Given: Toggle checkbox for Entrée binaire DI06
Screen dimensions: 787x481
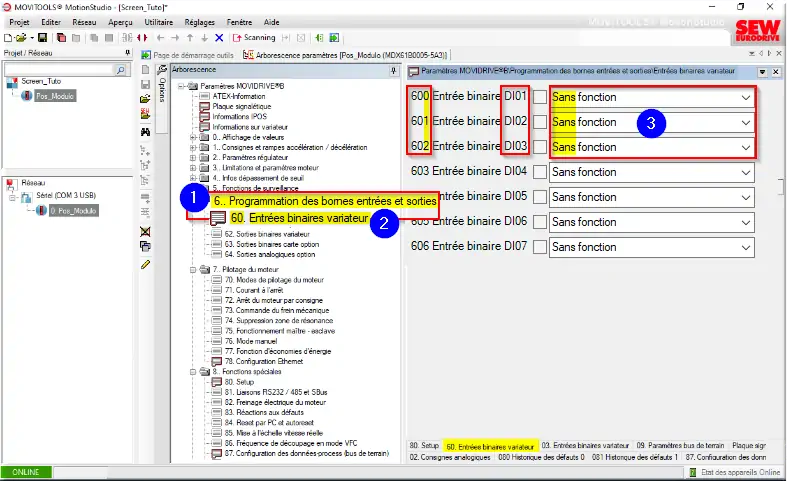Looking at the screenshot, I should (540, 222).
